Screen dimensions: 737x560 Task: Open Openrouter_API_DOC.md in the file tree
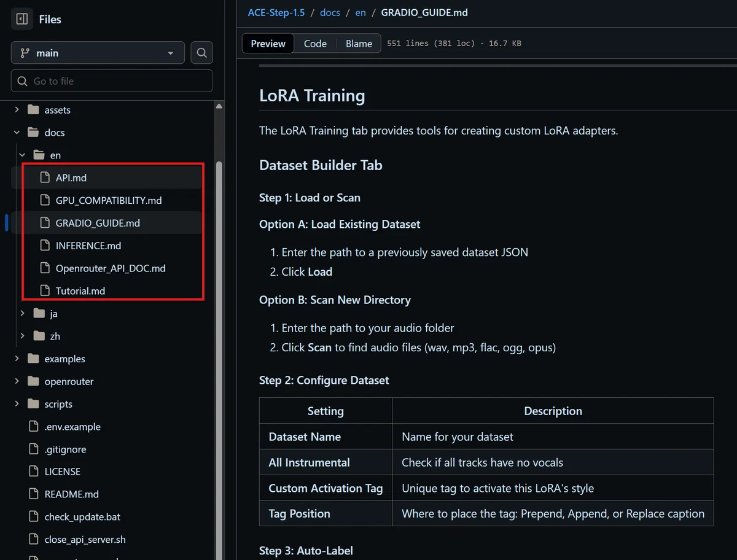point(111,268)
